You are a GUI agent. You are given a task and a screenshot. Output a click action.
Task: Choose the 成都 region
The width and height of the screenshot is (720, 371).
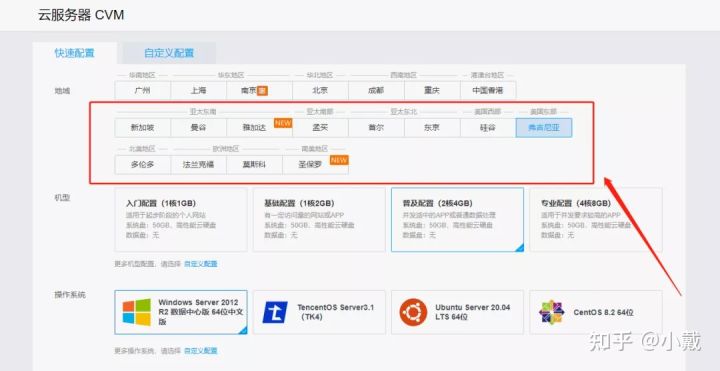tap(376, 90)
